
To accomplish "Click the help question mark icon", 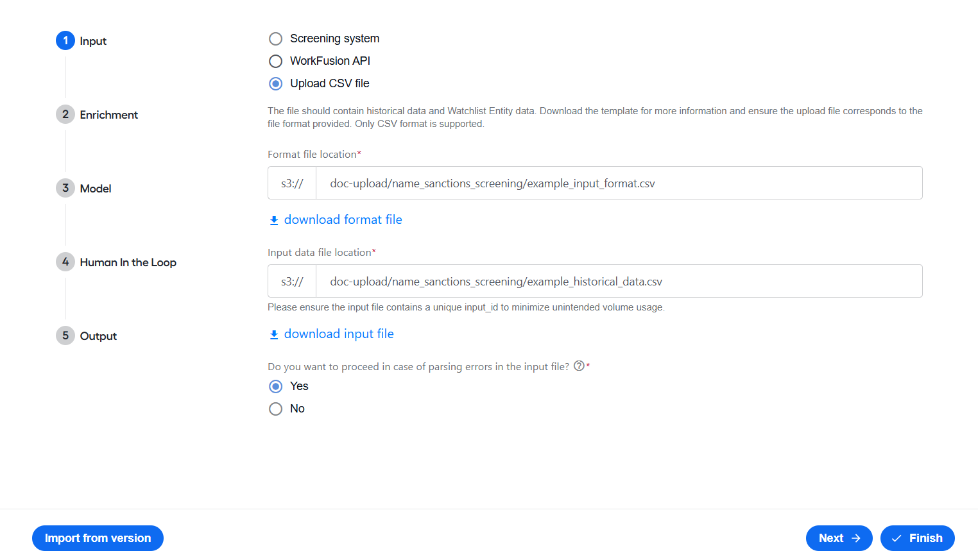I will (x=579, y=366).
